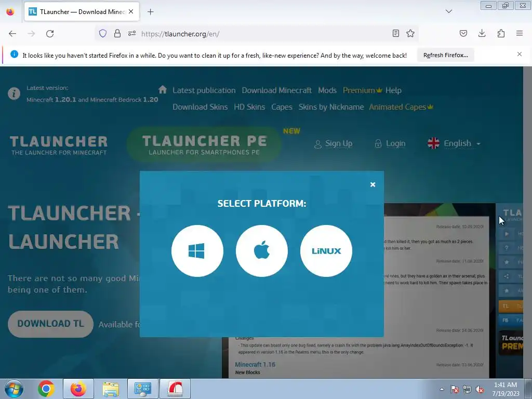
Task: Save page to Pocket
Action: tap(463, 33)
